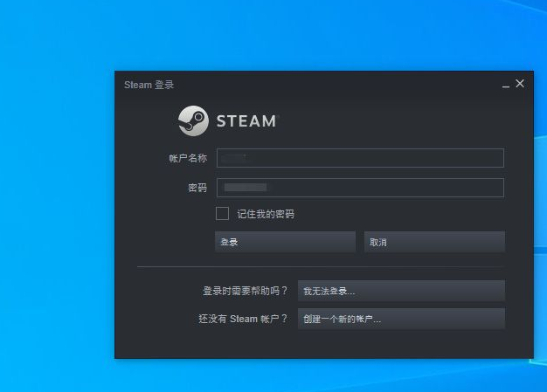Image resolution: width=547 pixels, height=392 pixels.
Task: Click the Steam 登录 window title text
Action: click(x=149, y=85)
